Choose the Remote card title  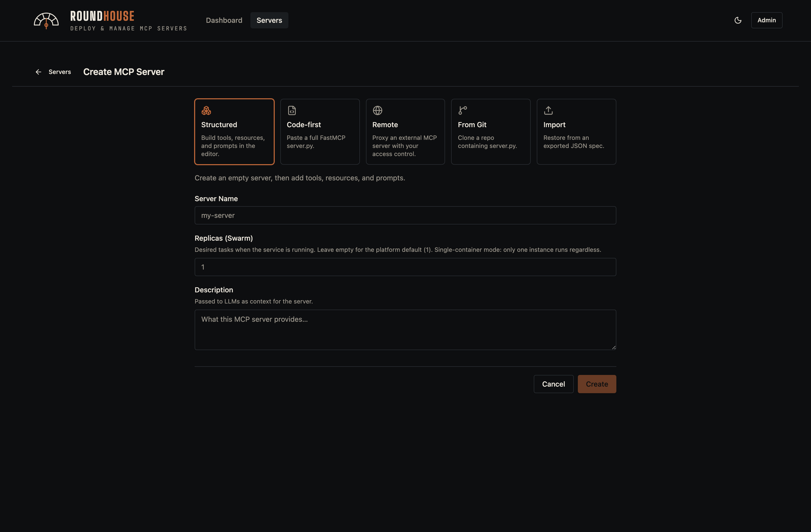pos(385,125)
